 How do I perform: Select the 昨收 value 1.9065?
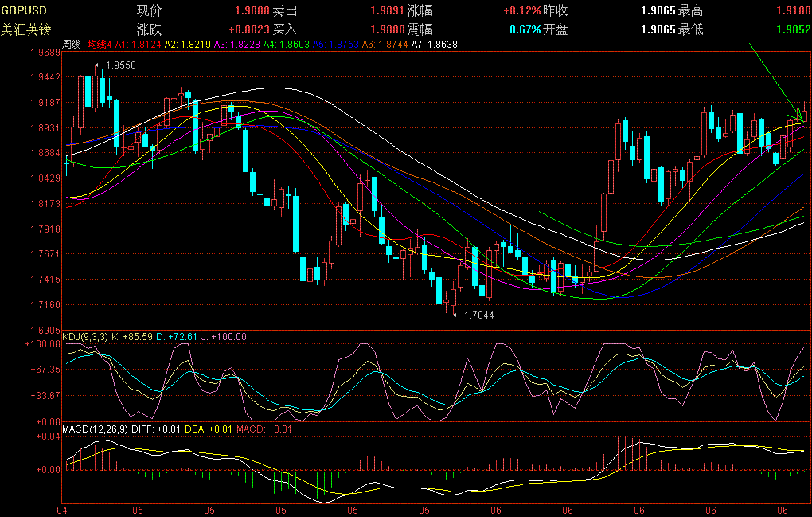[x=658, y=10]
